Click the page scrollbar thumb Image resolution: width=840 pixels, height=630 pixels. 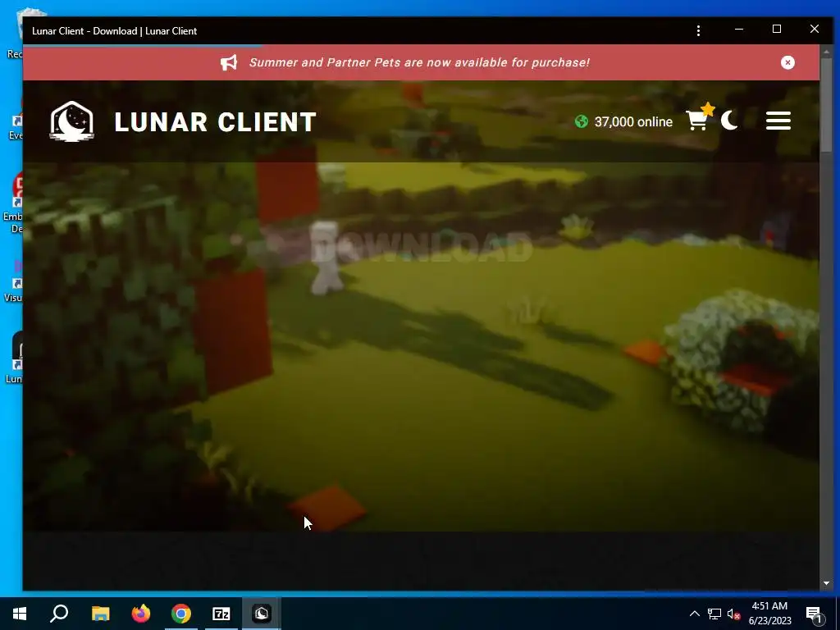pyautogui.click(x=826, y=105)
